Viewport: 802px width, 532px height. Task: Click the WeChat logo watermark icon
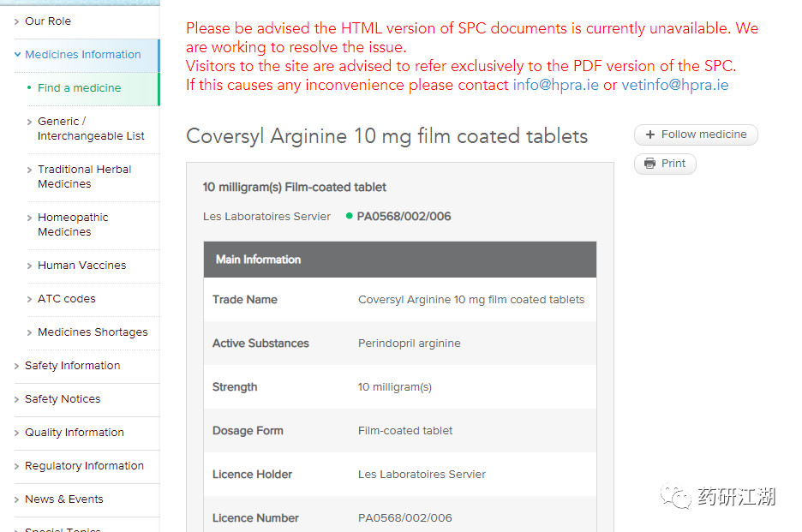(674, 496)
